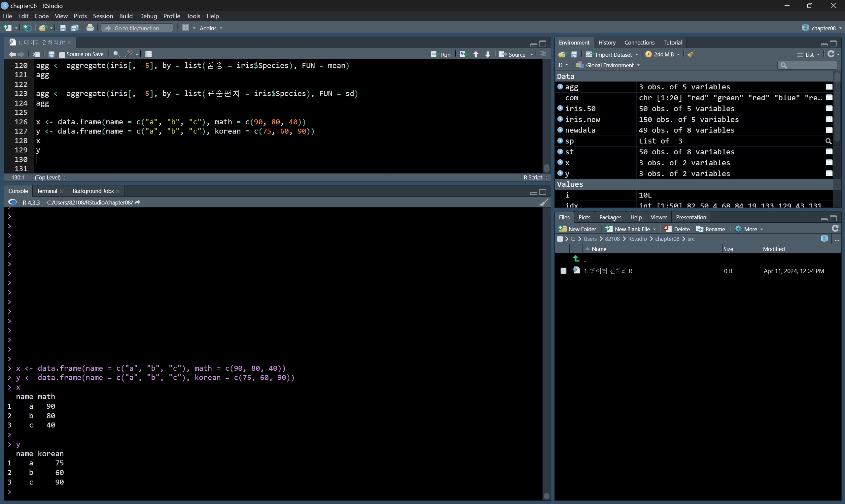View the agg data table icon
The image size is (845, 504).
829,87
